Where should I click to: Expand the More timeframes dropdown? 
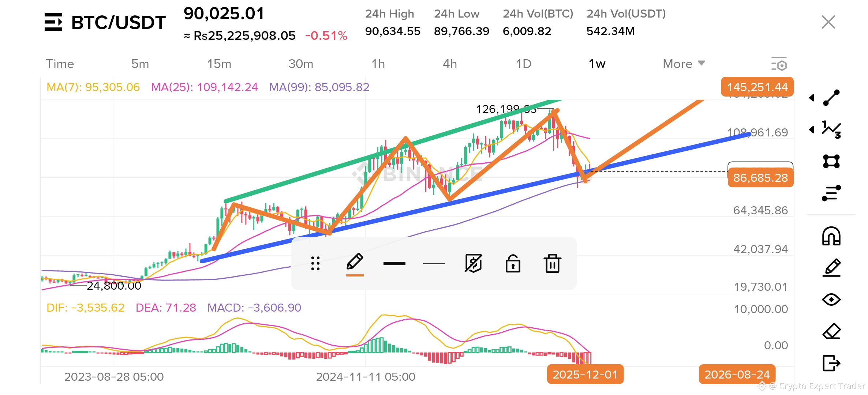[x=684, y=64]
